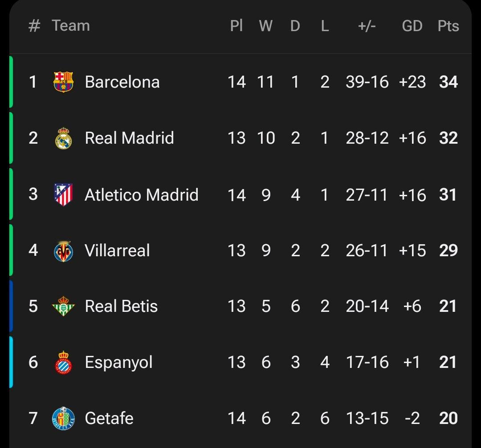Viewport: 481px width, 448px height.
Task: Sort table by Pts column header
Action: pyautogui.click(x=448, y=26)
